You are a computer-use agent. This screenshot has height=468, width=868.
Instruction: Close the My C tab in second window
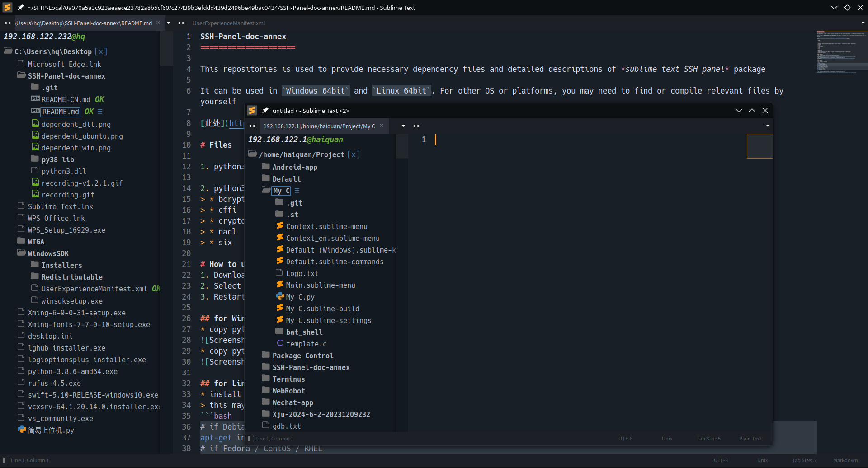pyautogui.click(x=382, y=126)
